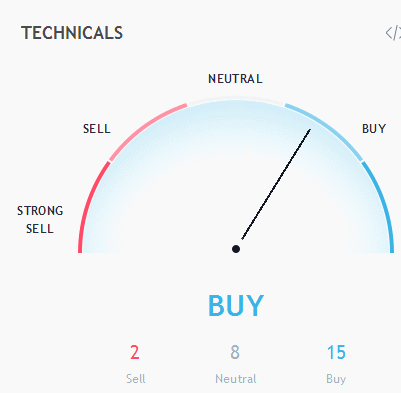Image resolution: width=401 pixels, height=393 pixels.
Task: Click the TECHNICALS heading
Action: [72, 33]
